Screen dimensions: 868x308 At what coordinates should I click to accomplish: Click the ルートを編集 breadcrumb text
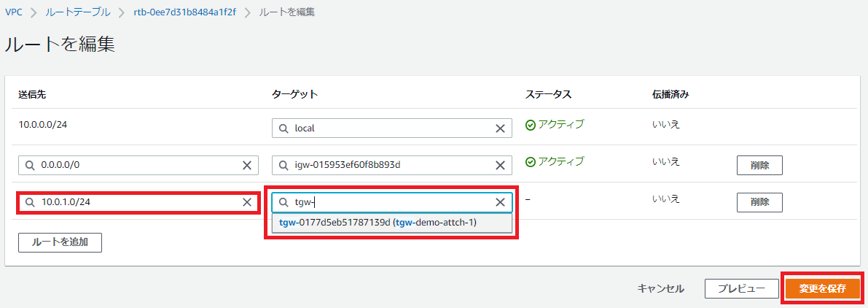tap(288, 12)
